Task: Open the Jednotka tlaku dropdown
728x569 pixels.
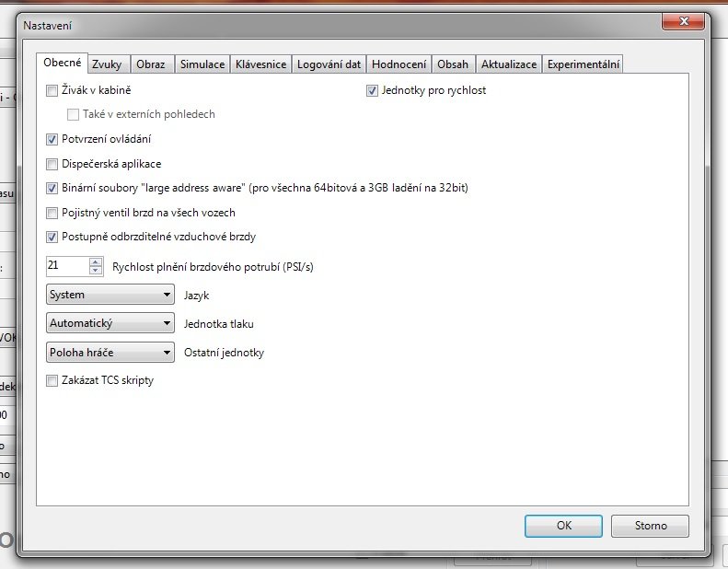Action: click(110, 323)
